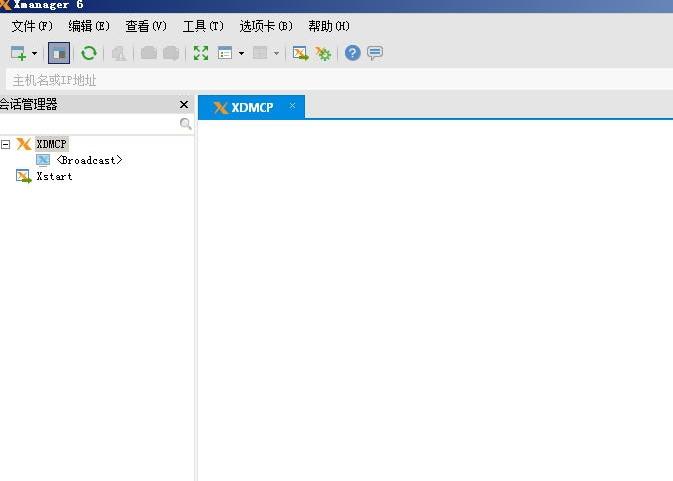Click the view mode list icon
Viewport: 673px width, 481px height.
[x=225, y=53]
